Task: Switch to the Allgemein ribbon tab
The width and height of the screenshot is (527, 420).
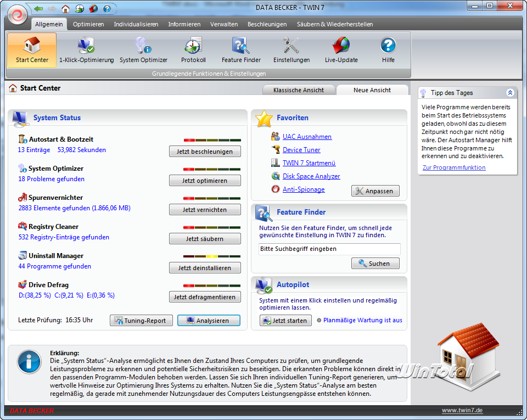Action: tap(49, 24)
